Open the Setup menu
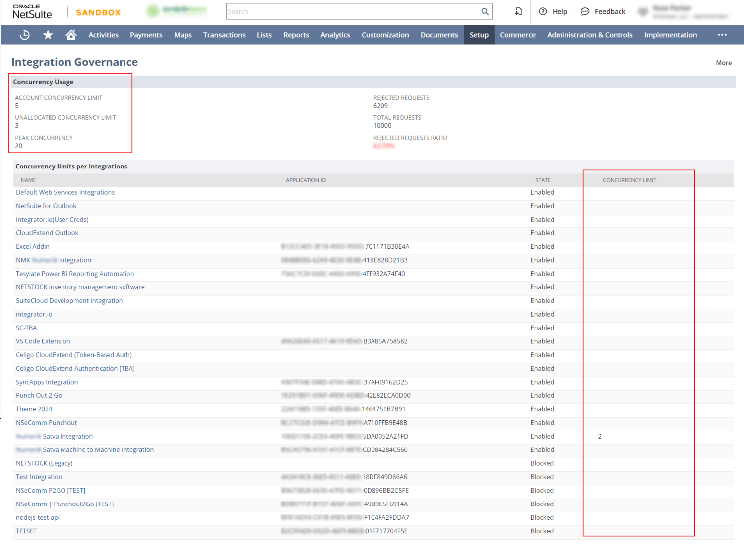 (479, 35)
